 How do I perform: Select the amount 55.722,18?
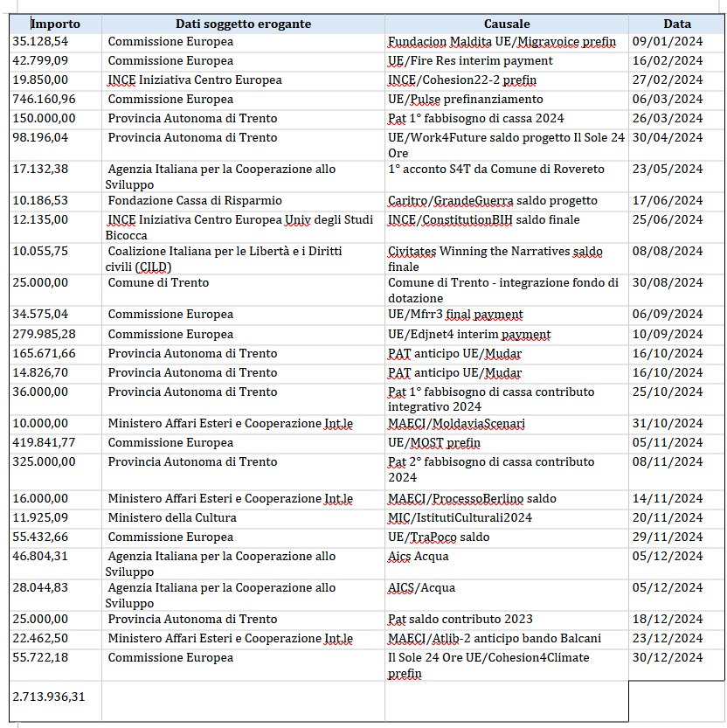(x=40, y=658)
